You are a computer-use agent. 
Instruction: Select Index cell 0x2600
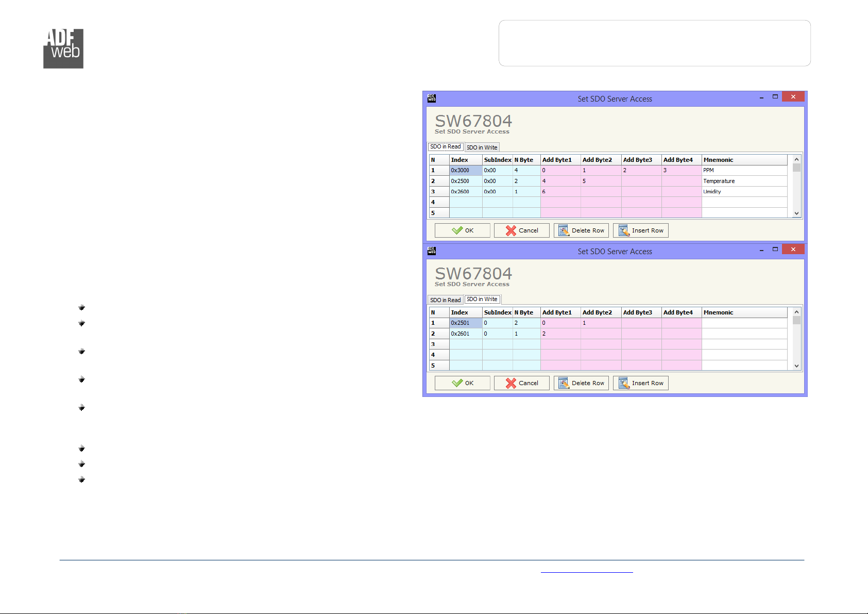coord(466,192)
